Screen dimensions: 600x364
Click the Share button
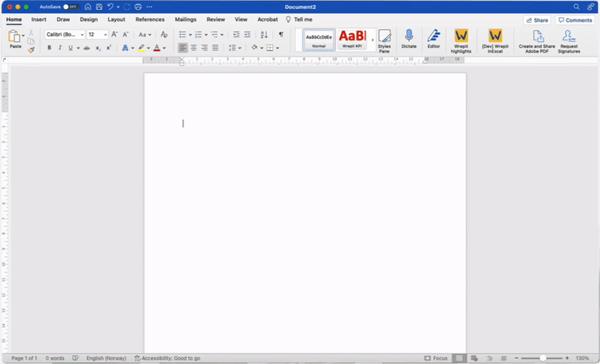click(537, 20)
